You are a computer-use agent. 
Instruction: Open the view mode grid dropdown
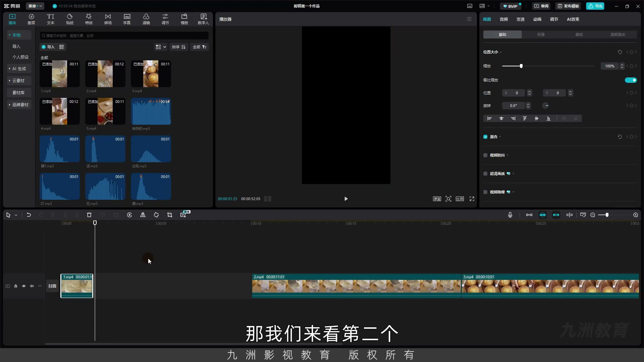(161, 47)
